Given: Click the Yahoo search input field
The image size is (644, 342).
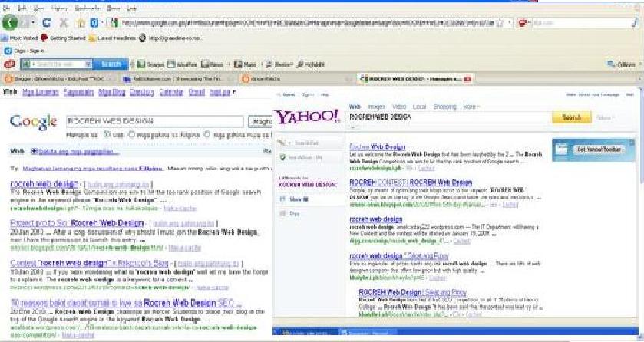Looking at the screenshot, I should click(x=448, y=117).
